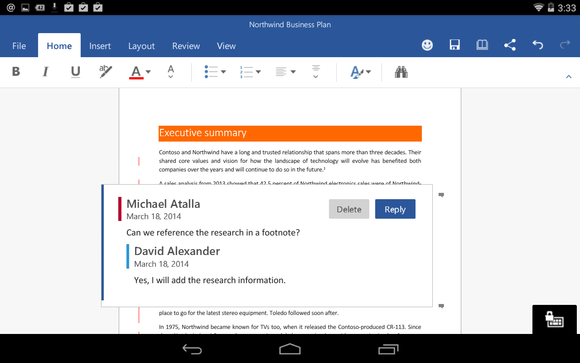Apply the red font color
The image size is (580, 363).
(136, 72)
